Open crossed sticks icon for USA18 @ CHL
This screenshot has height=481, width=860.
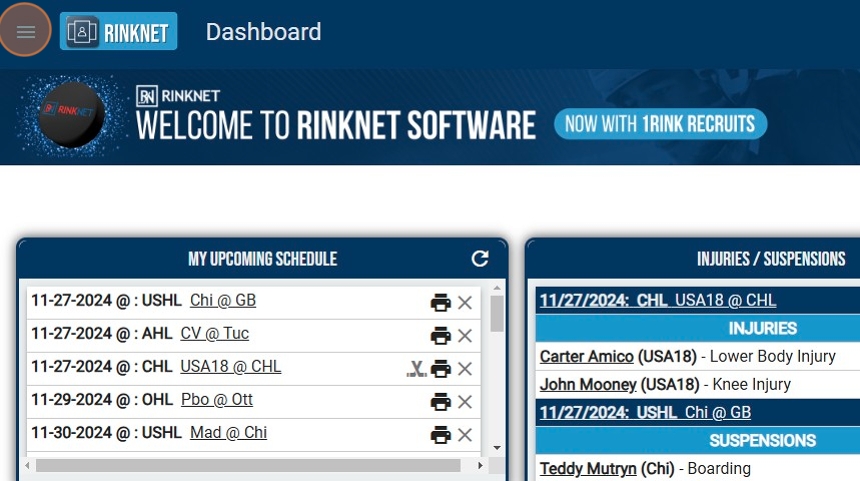click(416, 369)
